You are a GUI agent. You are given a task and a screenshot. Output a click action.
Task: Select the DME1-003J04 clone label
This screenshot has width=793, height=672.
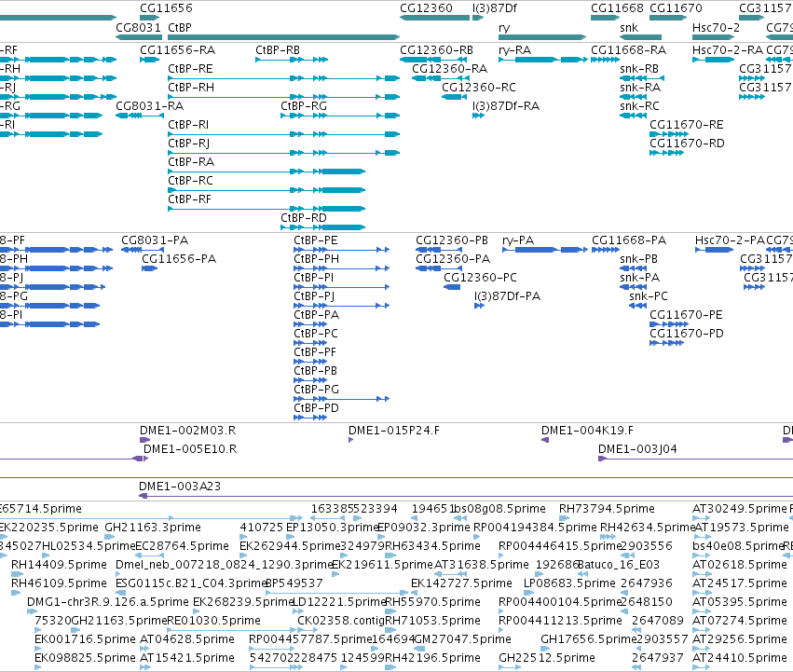637,449
